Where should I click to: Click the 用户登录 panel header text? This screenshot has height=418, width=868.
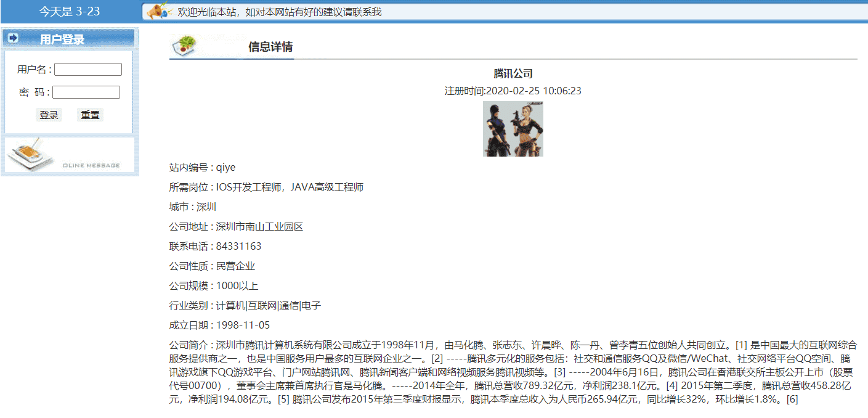point(62,39)
